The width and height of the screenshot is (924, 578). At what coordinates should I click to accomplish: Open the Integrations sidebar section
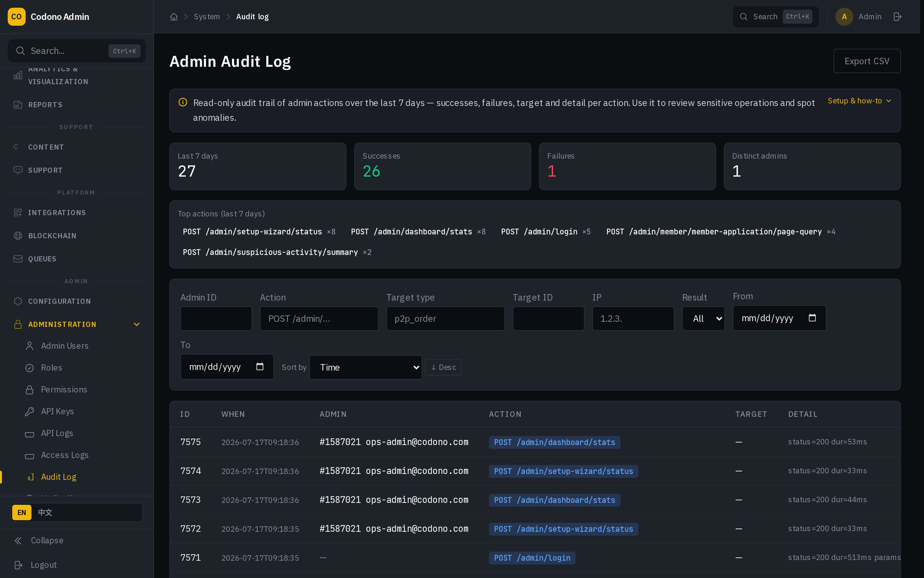click(x=76, y=213)
